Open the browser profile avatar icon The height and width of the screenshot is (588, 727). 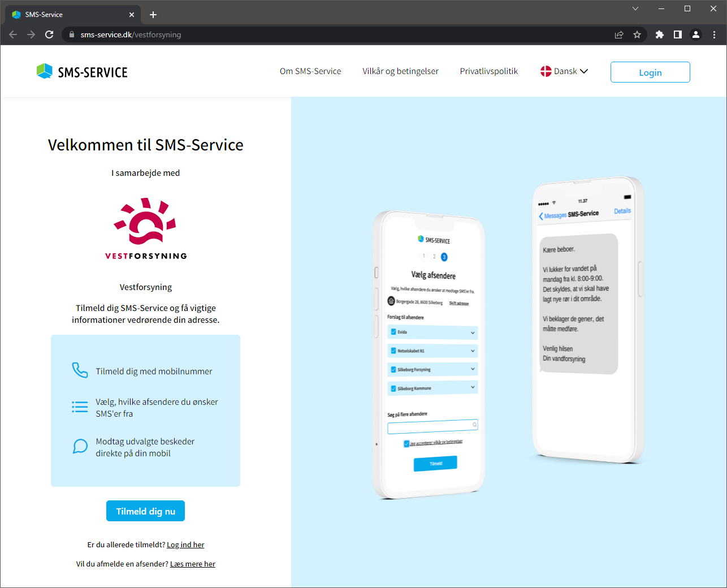(696, 34)
